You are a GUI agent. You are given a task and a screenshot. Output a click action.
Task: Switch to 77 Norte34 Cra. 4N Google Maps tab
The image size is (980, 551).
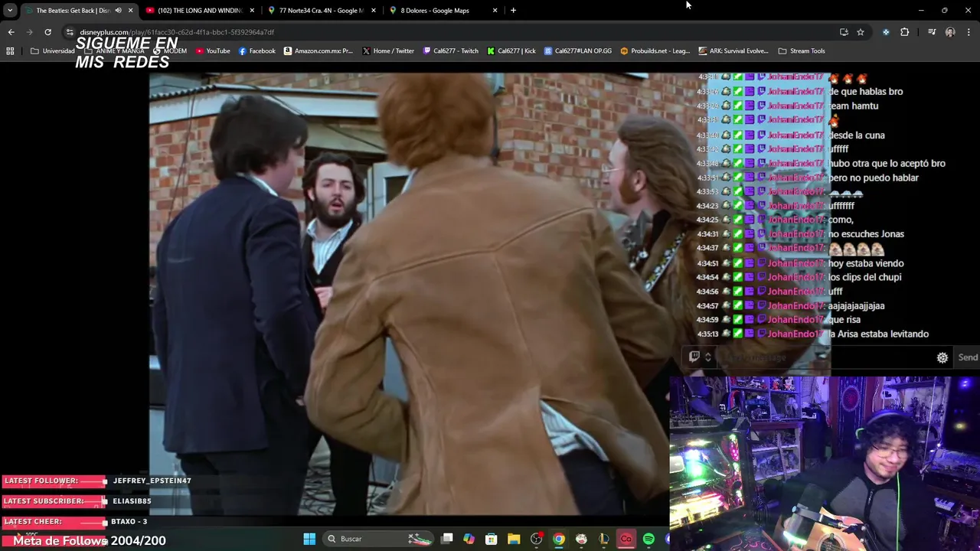320,10
